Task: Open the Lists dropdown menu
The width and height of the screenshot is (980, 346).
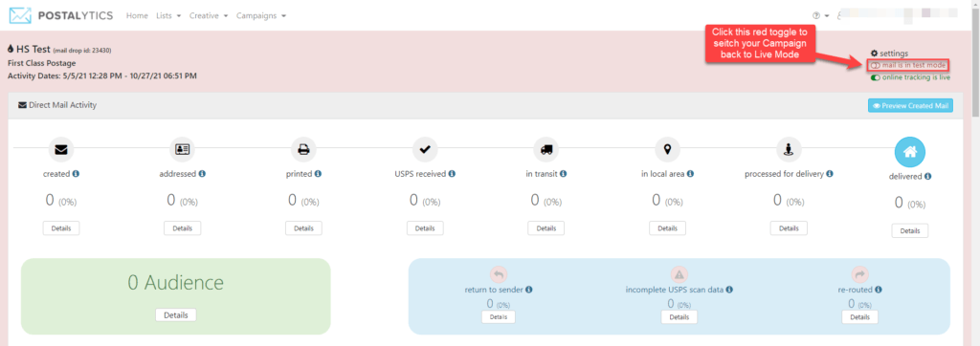Action: 168,15
